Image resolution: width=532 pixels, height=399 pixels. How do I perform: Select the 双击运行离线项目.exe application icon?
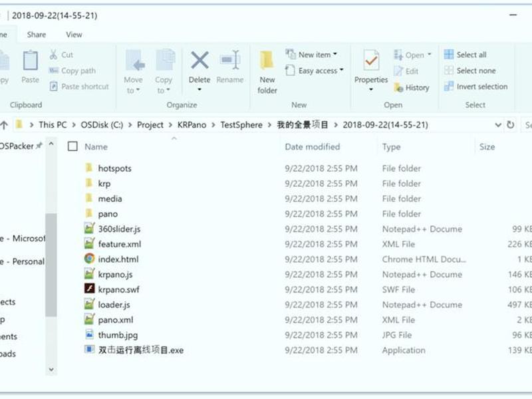(x=89, y=349)
